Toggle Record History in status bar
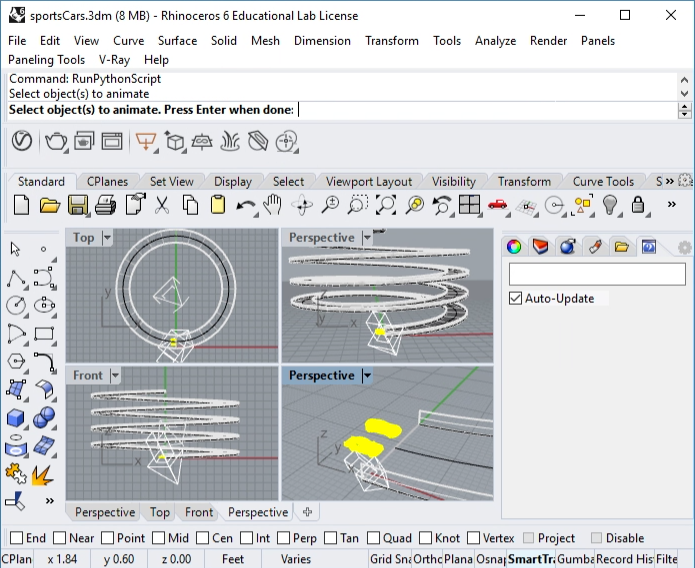This screenshot has height=568, width=695. coord(625,559)
